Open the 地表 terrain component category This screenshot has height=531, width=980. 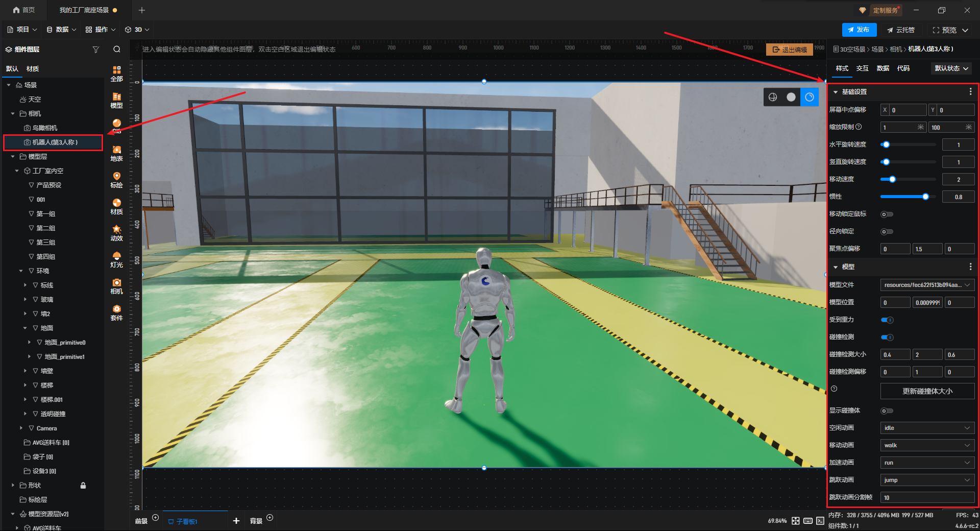(117, 153)
